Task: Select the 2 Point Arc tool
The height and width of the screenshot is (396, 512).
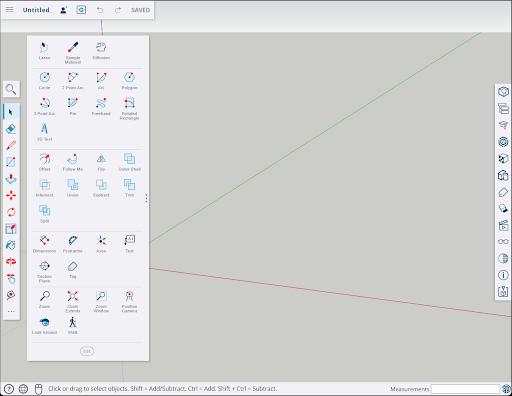Action: click(x=73, y=81)
